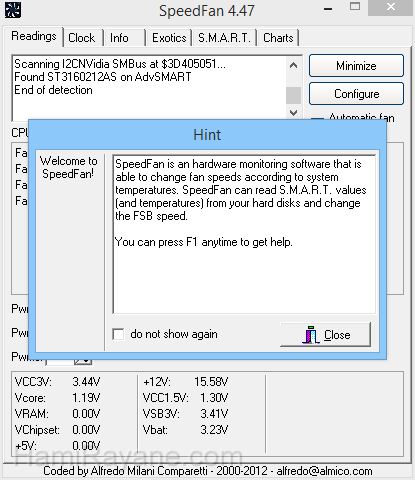Click the Hint dialog title bar
The image size is (415, 480).
207,135
